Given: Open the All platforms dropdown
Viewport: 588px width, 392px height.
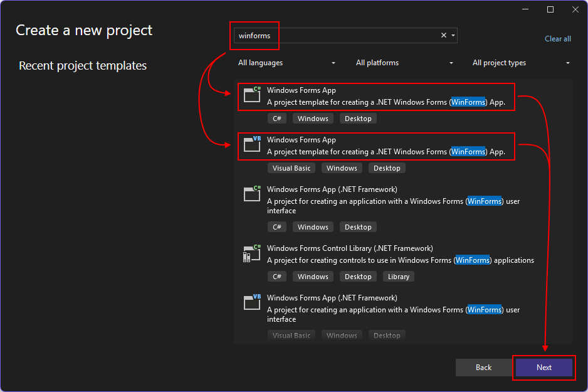Looking at the screenshot, I should tap(404, 63).
